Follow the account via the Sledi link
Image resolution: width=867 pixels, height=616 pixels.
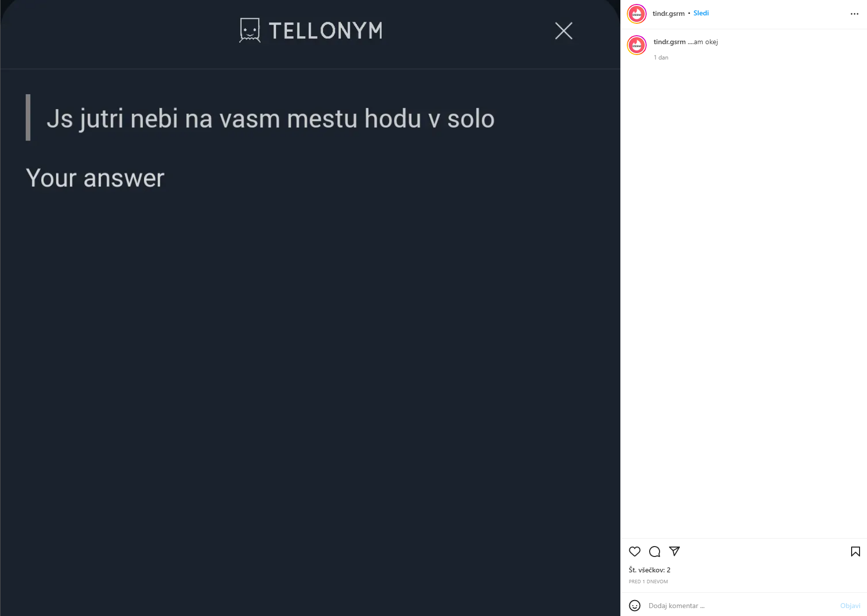tap(701, 13)
